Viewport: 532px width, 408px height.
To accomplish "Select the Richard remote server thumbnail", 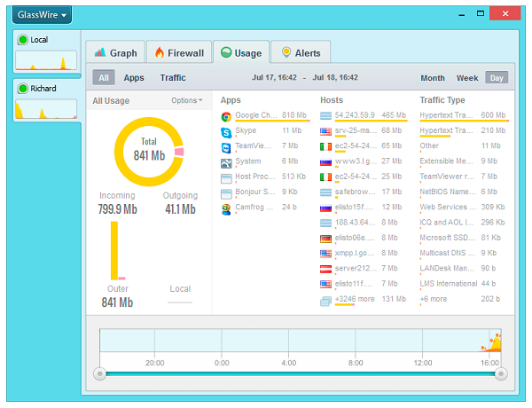I will (40, 100).
